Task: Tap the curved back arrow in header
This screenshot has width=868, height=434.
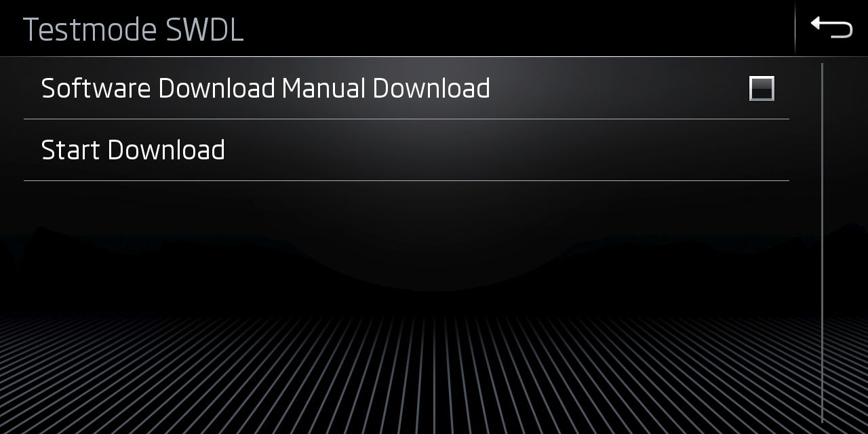Action: (x=831, y=27)
